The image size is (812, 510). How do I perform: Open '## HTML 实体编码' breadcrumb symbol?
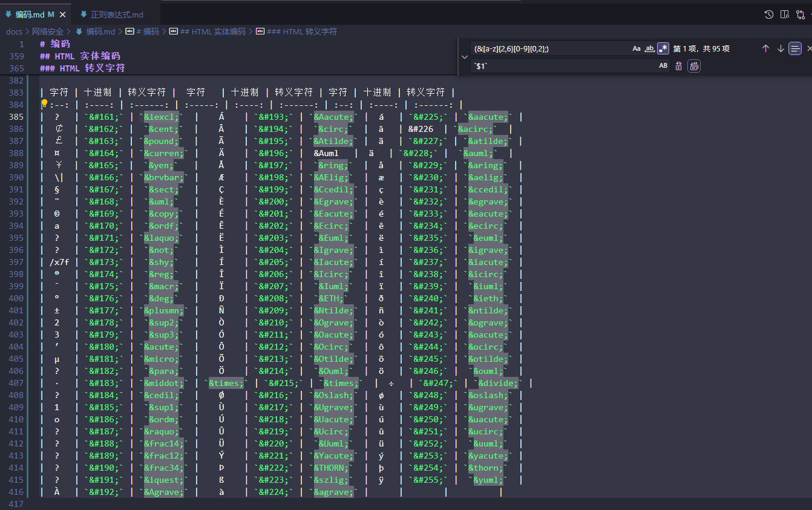[208, 31]
